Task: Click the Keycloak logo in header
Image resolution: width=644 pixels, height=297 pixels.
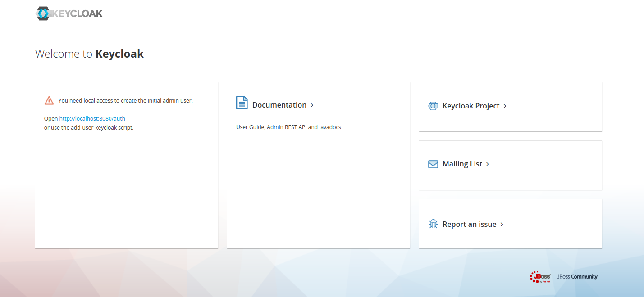Action: [69, 13]
